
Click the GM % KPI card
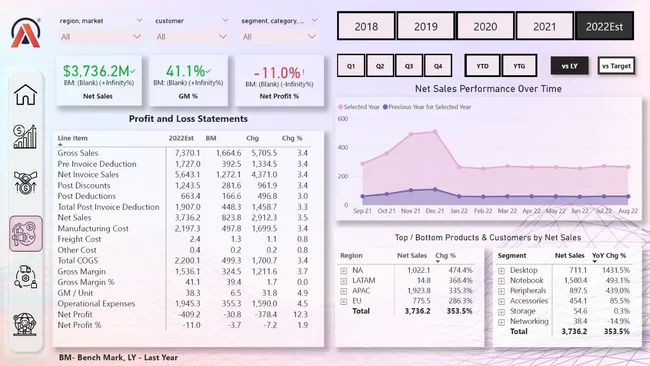coord(189,80)
